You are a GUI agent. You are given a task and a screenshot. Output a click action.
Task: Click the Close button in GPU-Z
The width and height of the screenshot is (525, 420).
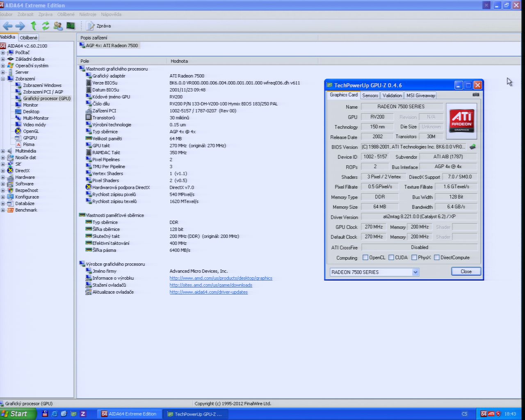466,272
